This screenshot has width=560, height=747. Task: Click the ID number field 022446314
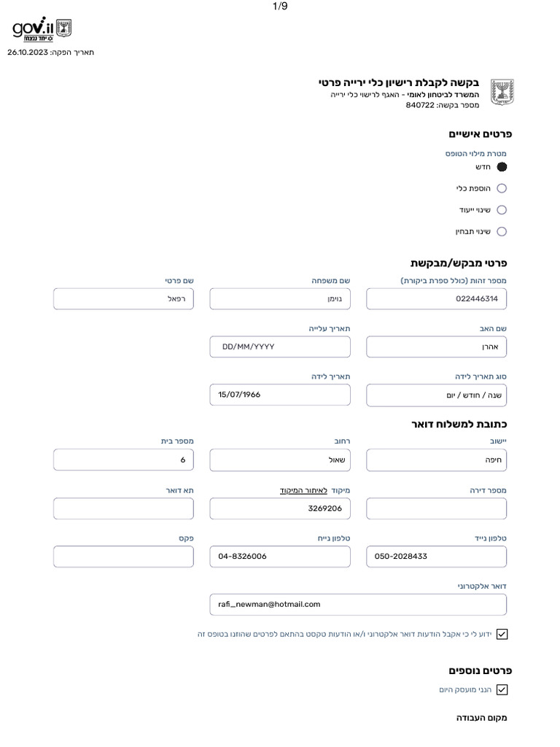[436, 298]
